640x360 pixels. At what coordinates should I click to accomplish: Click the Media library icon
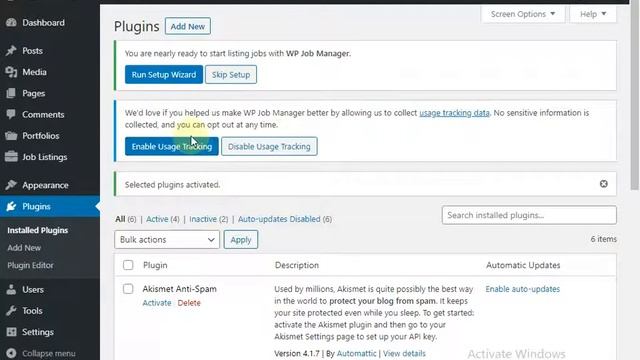[11, 72]
